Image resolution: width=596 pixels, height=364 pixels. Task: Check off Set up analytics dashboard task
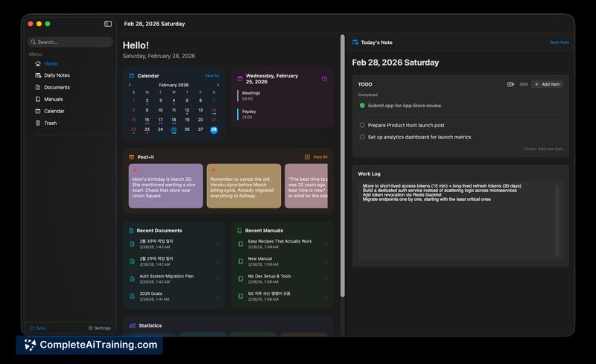(x=362, y=137)
